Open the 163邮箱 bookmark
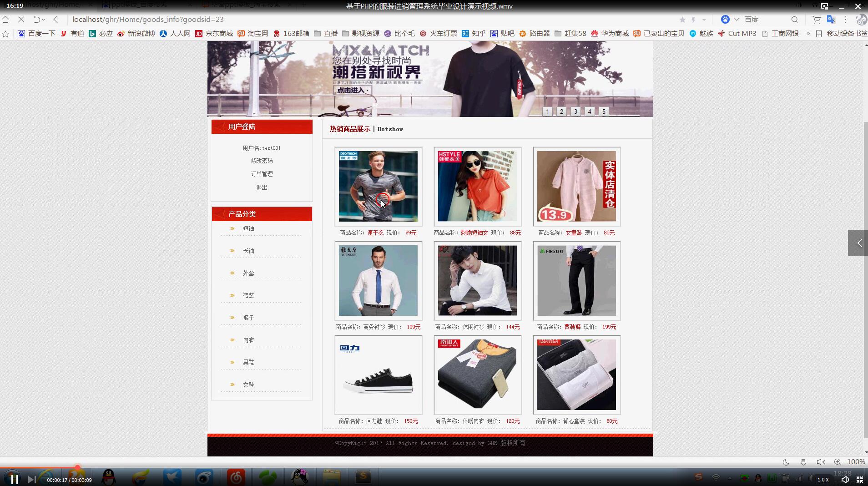 pos(291,33)
